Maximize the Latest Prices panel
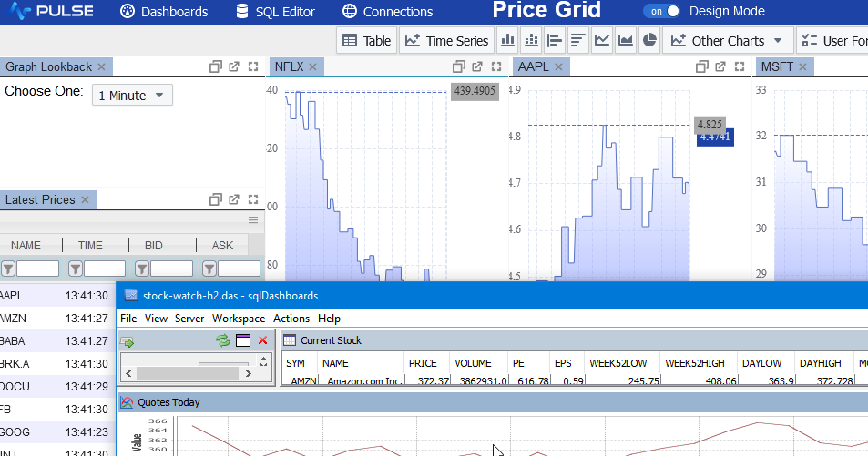Image resolution: width=868 pixels, height=456 pixels. coord(253,199)
